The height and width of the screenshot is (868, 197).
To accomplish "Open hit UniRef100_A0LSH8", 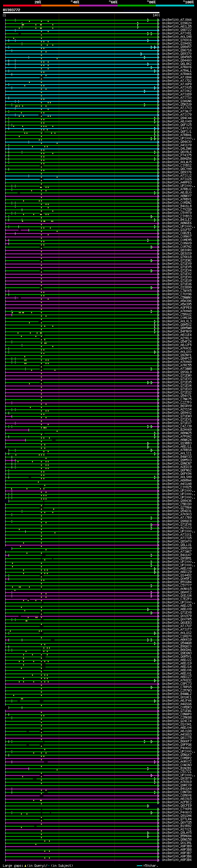I will click(x=177, y=37).
